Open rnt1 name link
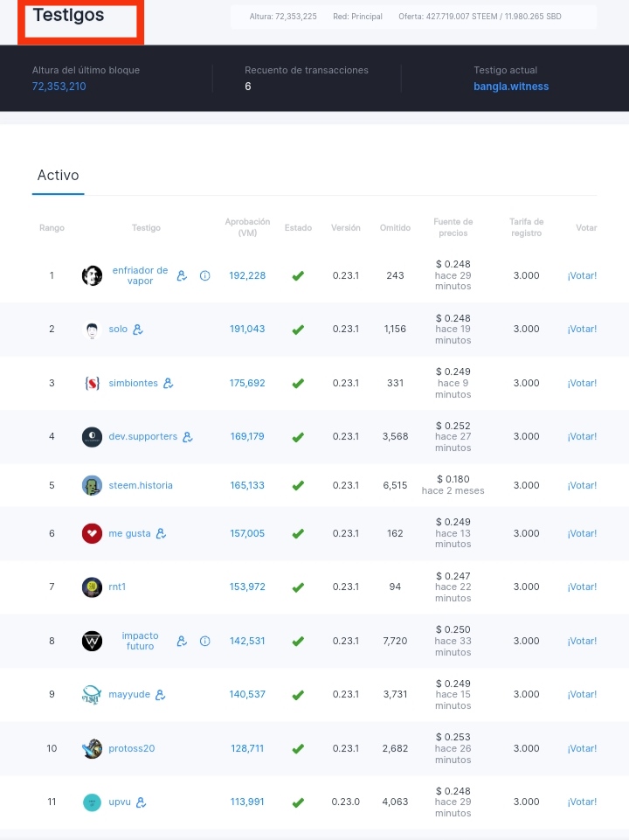This screenshot has height=840, width=629. 117,587
